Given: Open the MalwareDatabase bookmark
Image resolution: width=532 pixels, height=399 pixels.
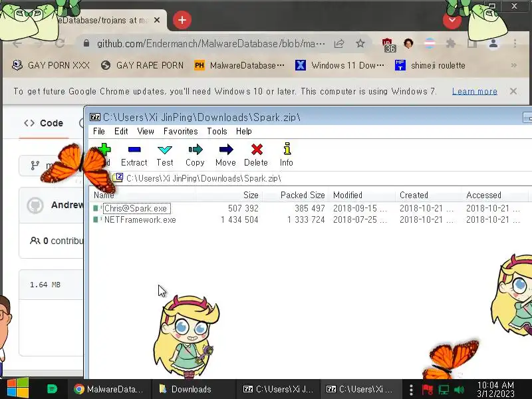Looking at the screenshot, I should click(239, 65).
